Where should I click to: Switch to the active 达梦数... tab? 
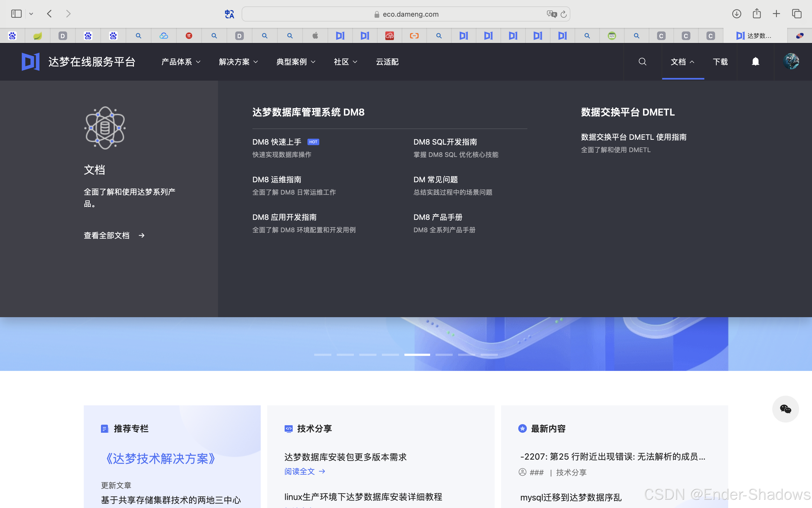(755, 35)
